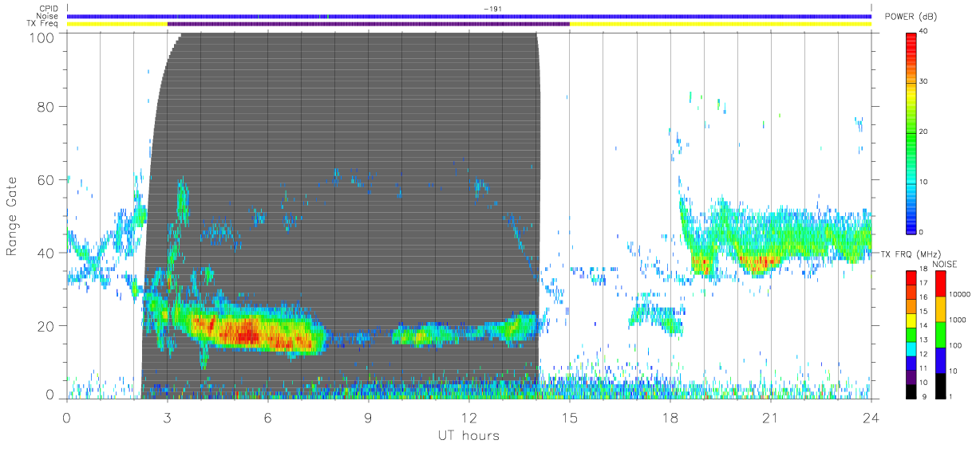Click the 20 tick on the POWER colorbar

click(x=925, y=132)
